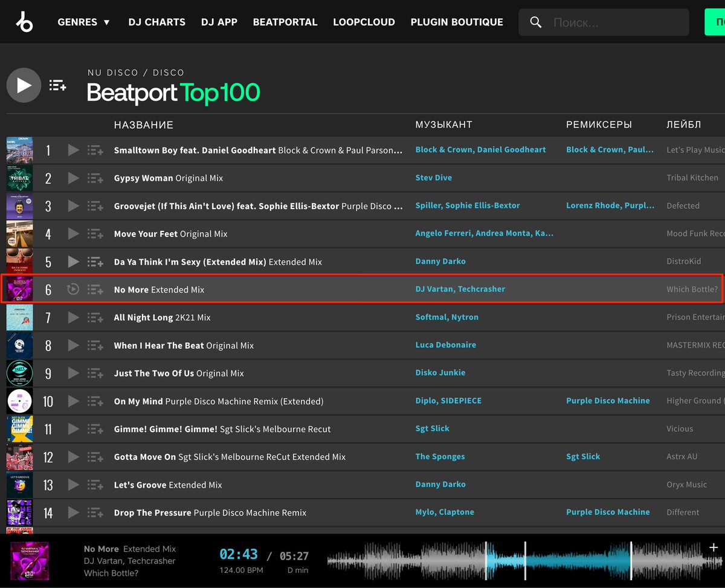Open No More artwork in the player bar

30,561
